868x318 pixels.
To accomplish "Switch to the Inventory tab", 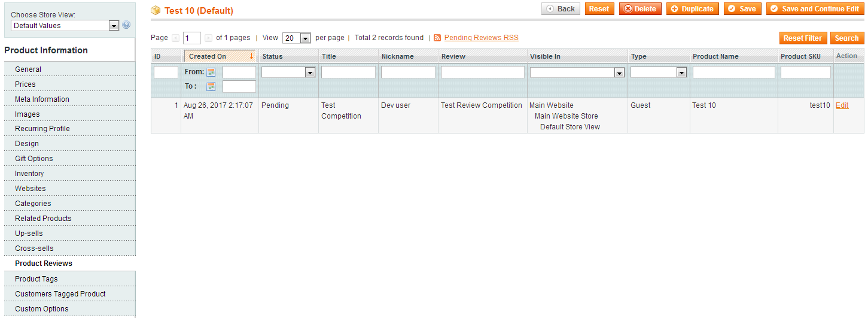I will tap(29, 174).
